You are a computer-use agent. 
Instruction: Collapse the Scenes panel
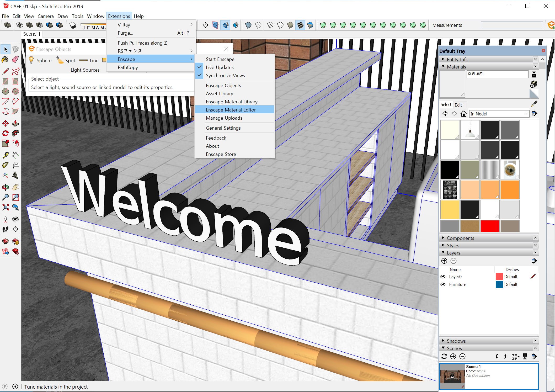pos(443,348)
